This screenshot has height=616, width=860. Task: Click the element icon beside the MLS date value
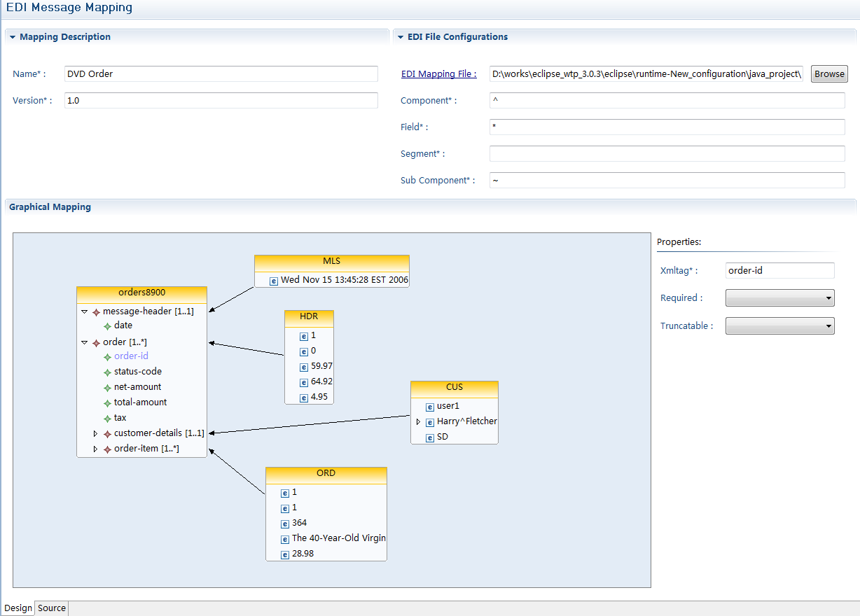click(x=274, y=281)
